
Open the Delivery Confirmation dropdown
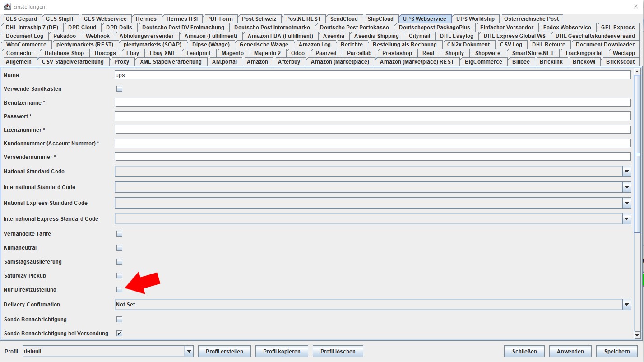[x=626, y=305]
